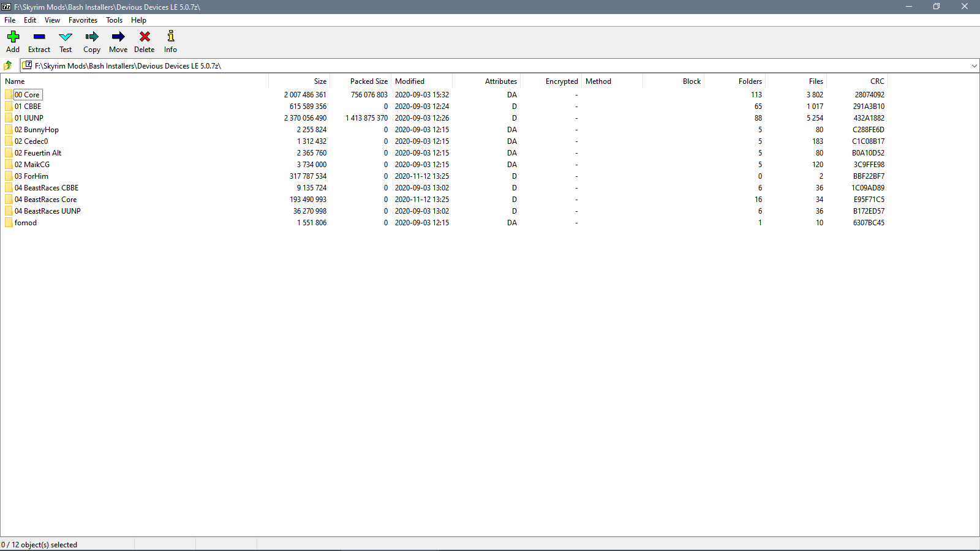The height and width of the screenshot is (551, 980).
Task: Click folder icon of 01 CBBE
Action: 9,106
